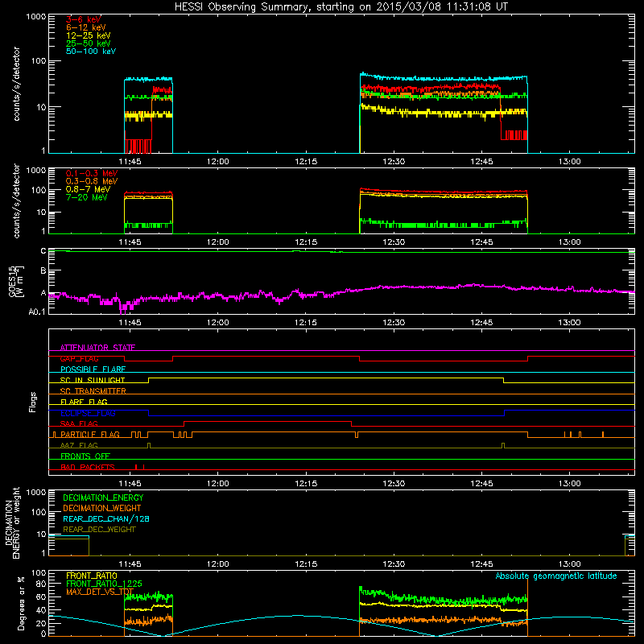Select the SC_IN_SUNLIGHT flag label
This screenshot has height=644, width=644.
pos(93,380)
